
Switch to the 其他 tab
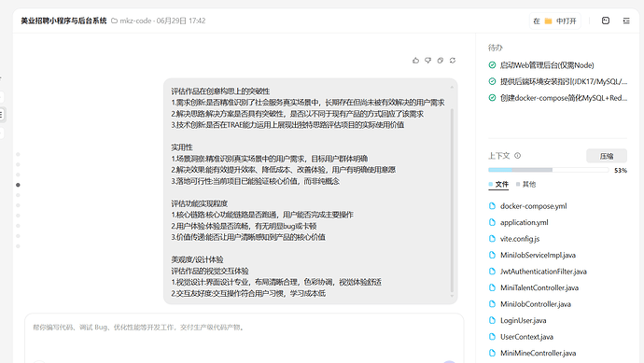tap(526, 185)
